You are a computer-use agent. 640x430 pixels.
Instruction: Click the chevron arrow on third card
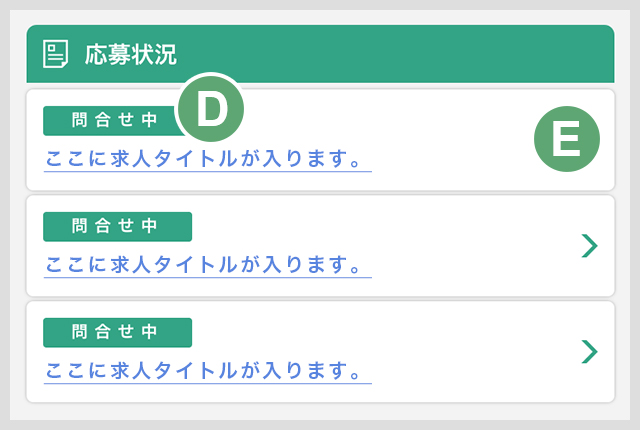(x=589, y=352)
